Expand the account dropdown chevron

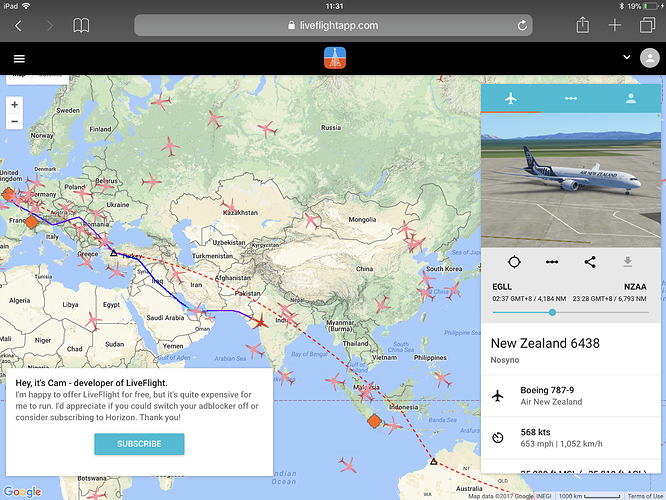626,57
